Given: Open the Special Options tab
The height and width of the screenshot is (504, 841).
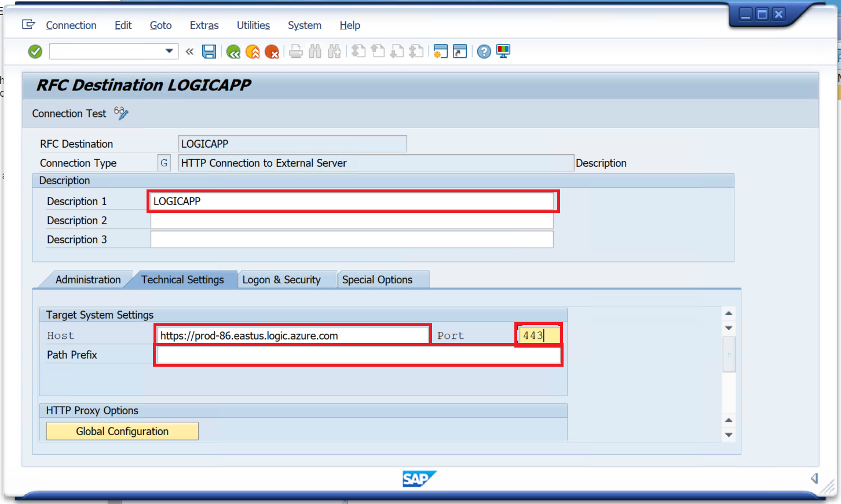Looking at the screenshot, I should coord(378,280).
